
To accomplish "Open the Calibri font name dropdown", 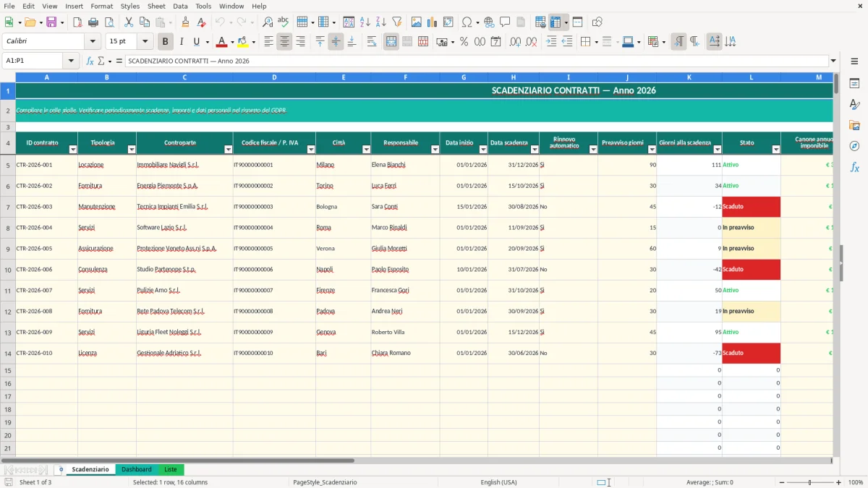I will (x=93, y=42).
